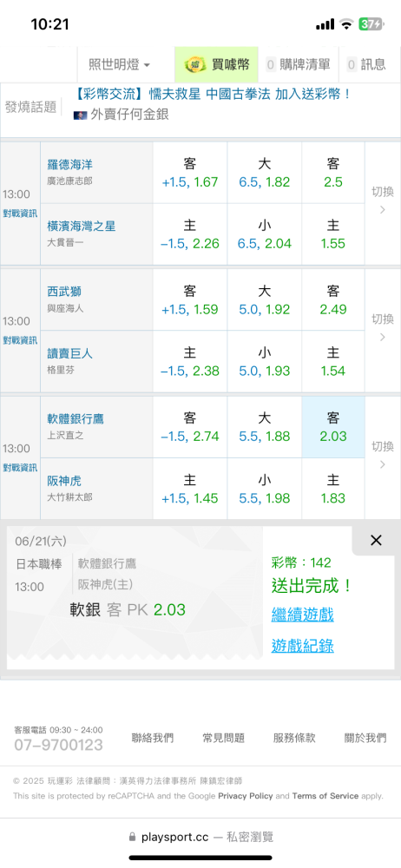Screen dimensions: 401x868
Task: Select 主 –1.5, 2.26 for 橫濱
Action: coord(190,234)
